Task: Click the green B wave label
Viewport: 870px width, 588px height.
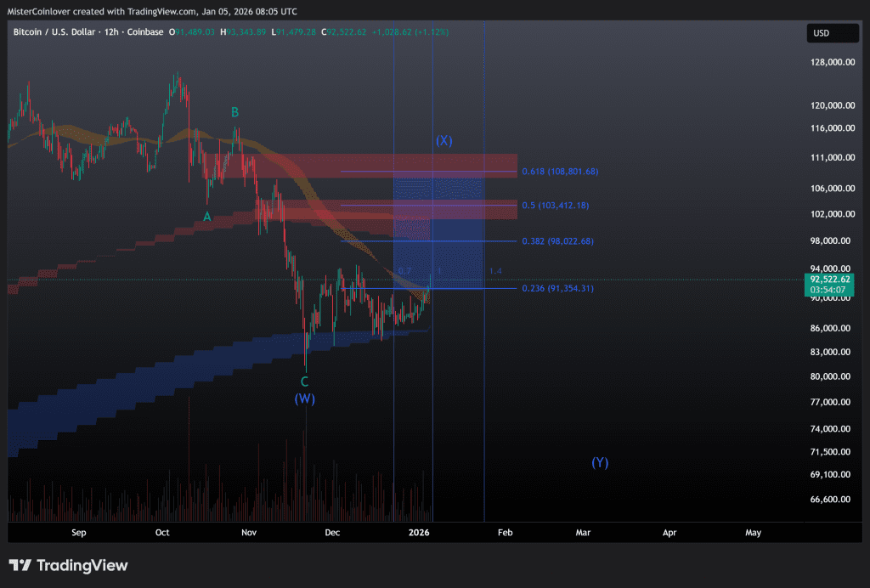Action: (x=234, y=112)
